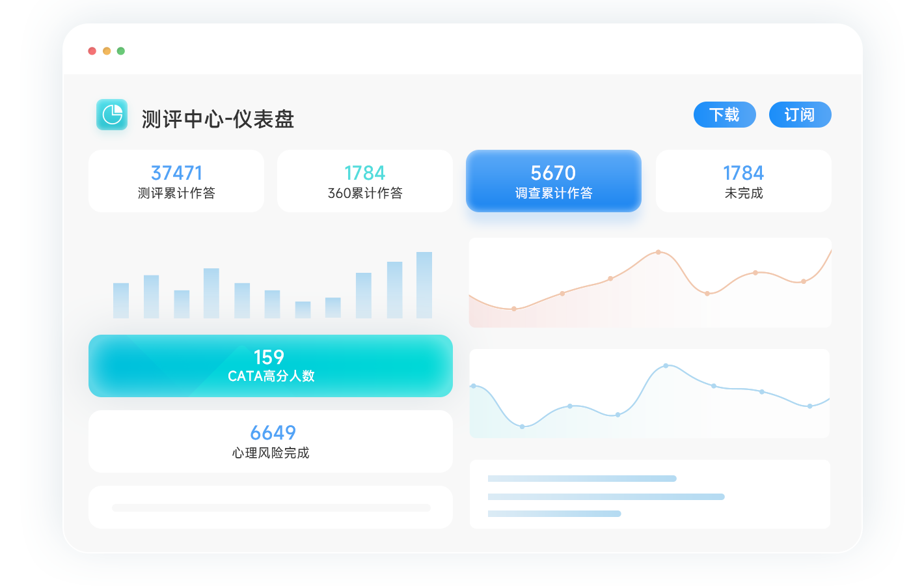Select the 1784 未完成 card
This screenshot has height=586, width=924.
tap(743, 181)
